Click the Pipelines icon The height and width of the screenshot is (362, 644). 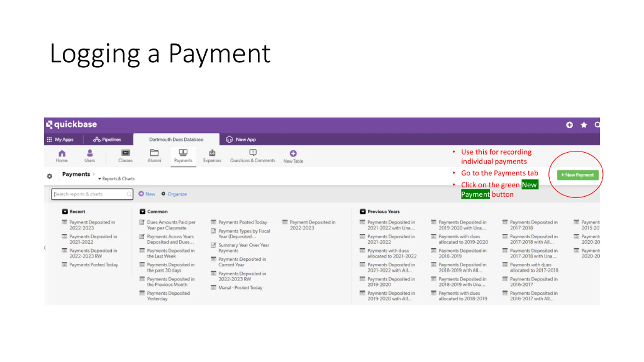tap(97, 139)
